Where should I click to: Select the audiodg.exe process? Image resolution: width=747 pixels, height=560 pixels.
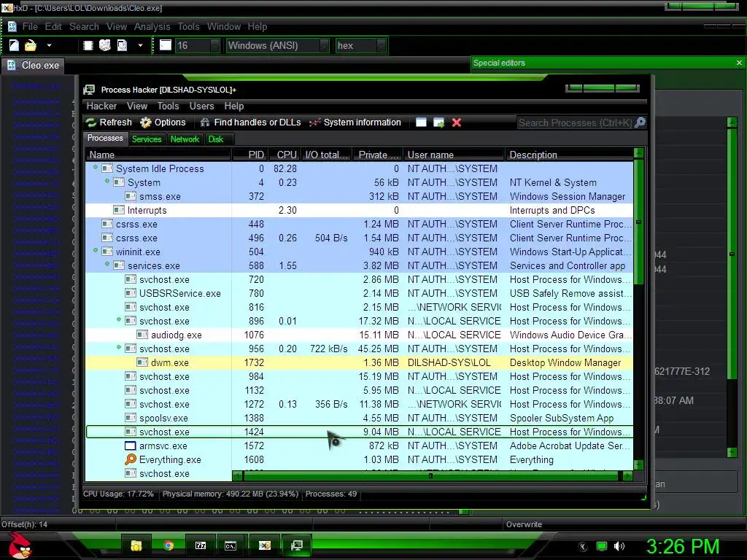pyautogui.click(x=360, y=335)
